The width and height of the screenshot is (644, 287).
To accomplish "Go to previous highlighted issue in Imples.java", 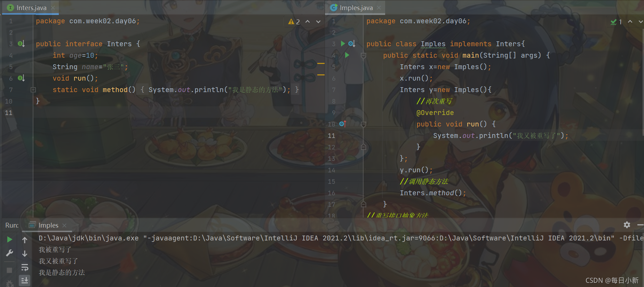I will pos(630,22).
